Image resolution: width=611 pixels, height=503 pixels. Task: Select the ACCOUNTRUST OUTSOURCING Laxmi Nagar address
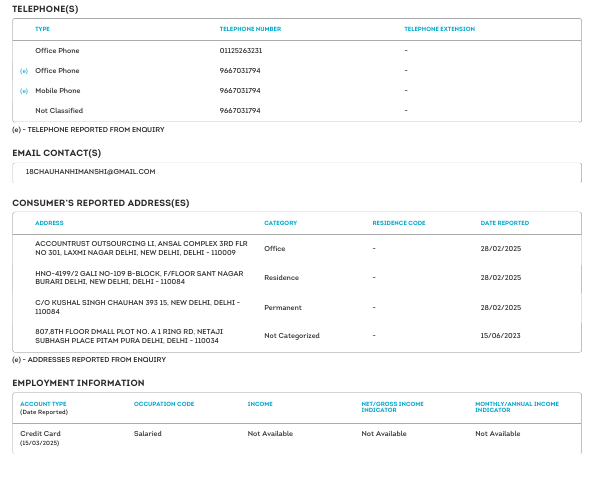(x=141, y=248)
